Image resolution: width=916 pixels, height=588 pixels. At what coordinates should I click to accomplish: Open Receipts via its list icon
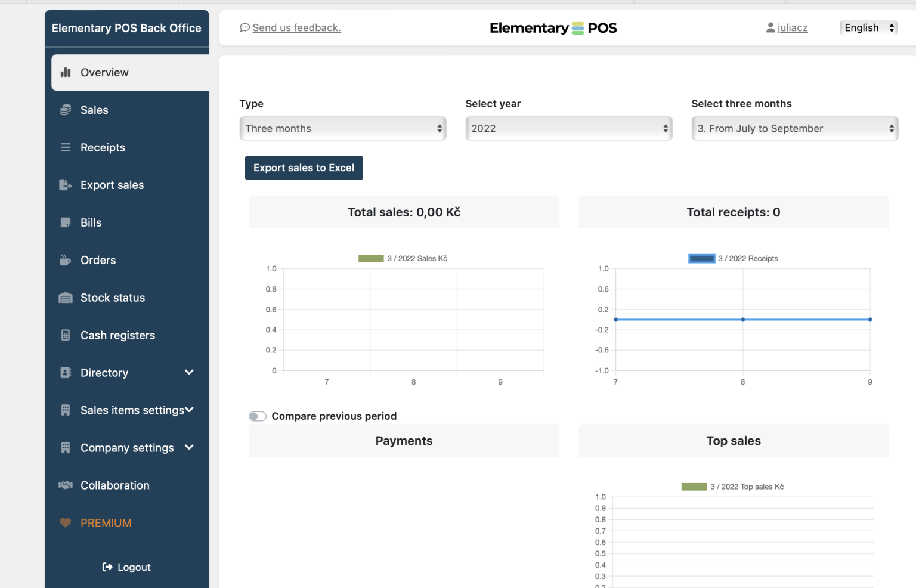click(x=64, y=147)
